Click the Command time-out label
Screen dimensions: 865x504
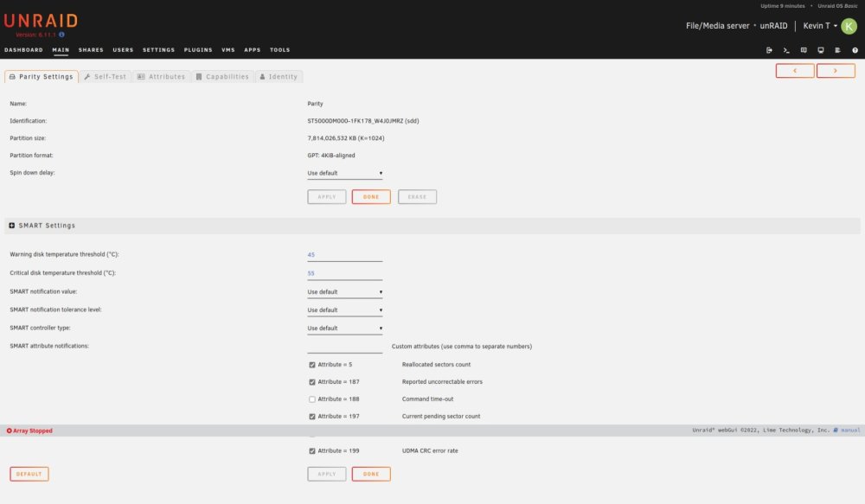click(427, 399)
